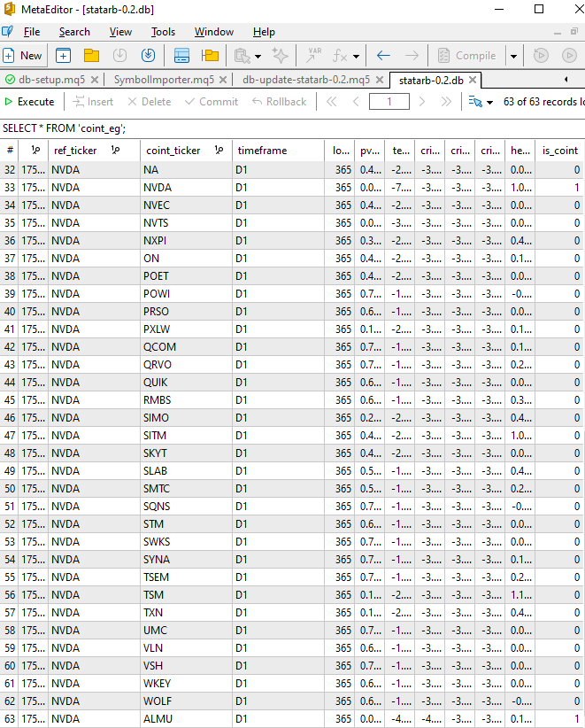Switch to db-update-statarb-0.2.mq5 tab
The image size is (585, 728).
pyautogui.click(x=306, y=80)
